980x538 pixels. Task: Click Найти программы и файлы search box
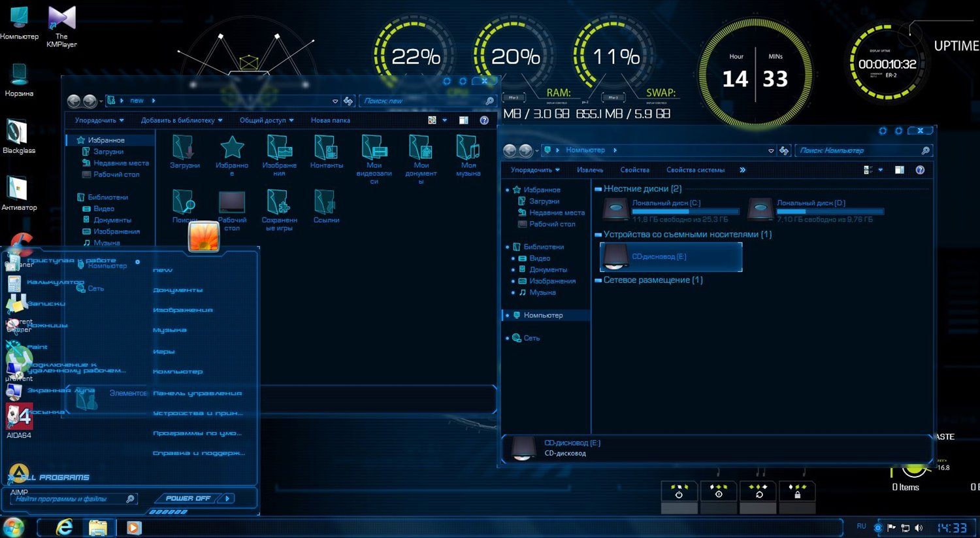(74, 499)
